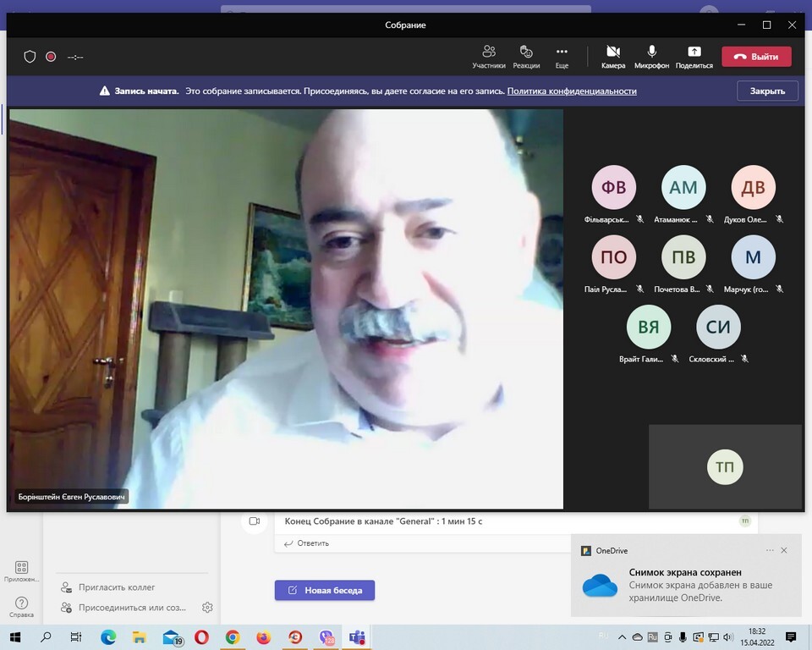Screen dimensions: 812x650
Task: Select the Пригласить коллег option
Action: (117, 587)
